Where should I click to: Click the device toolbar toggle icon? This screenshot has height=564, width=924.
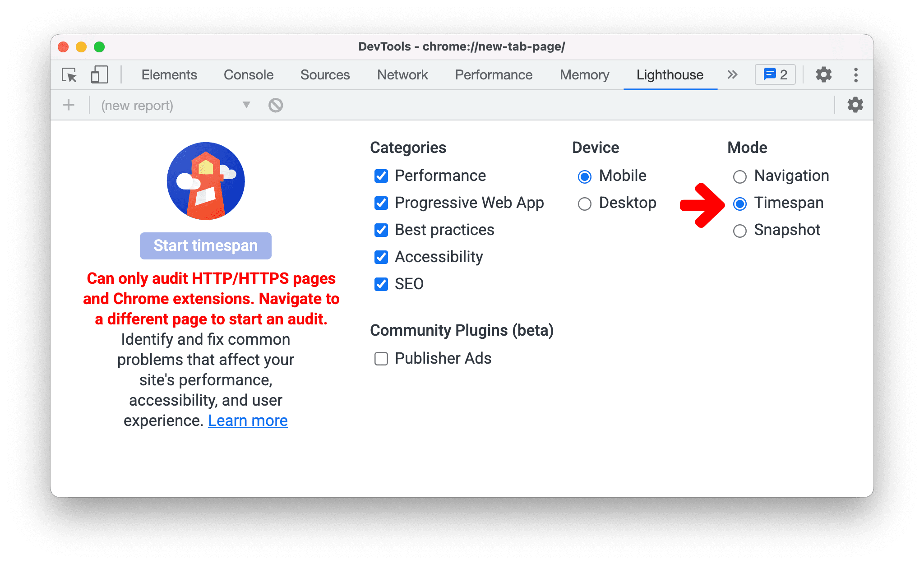[x=97, y=74]
